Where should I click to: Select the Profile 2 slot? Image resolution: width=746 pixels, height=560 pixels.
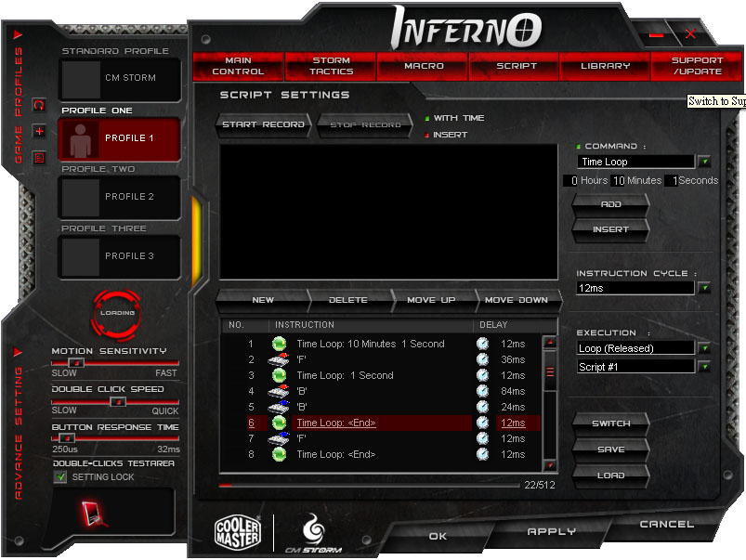120,197
